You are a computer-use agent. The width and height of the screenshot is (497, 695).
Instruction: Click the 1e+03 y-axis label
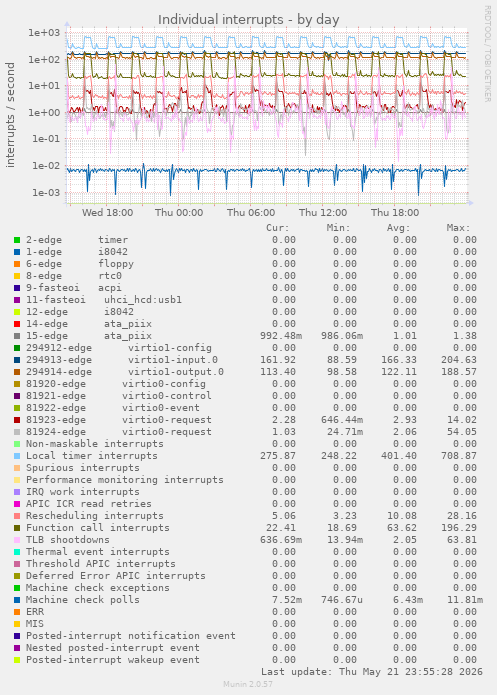click(x=43, y=32)
